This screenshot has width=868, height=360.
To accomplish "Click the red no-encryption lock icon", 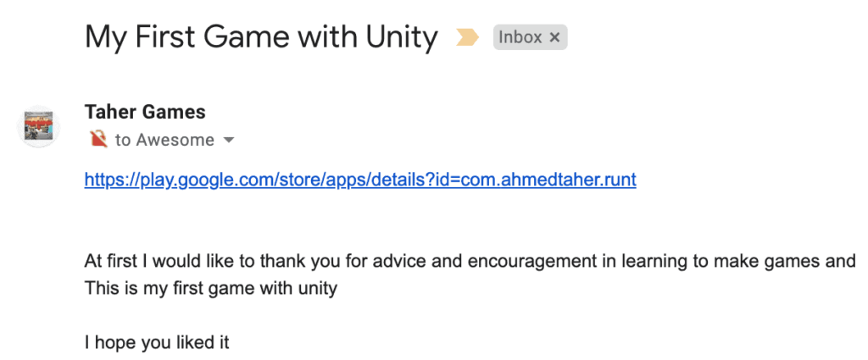I will tap(98, 140).
